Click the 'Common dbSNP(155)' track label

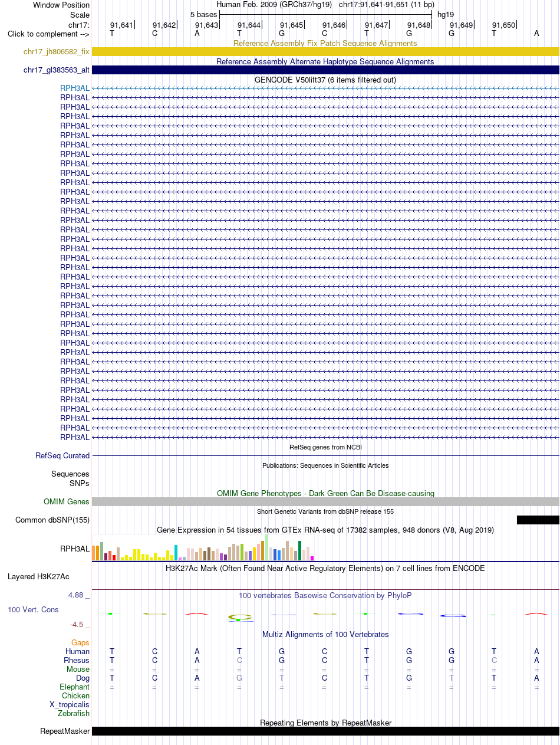coord(52,520)
